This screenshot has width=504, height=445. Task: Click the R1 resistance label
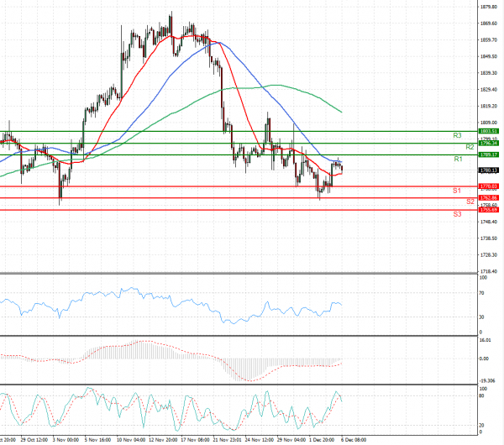click(458, 159)
